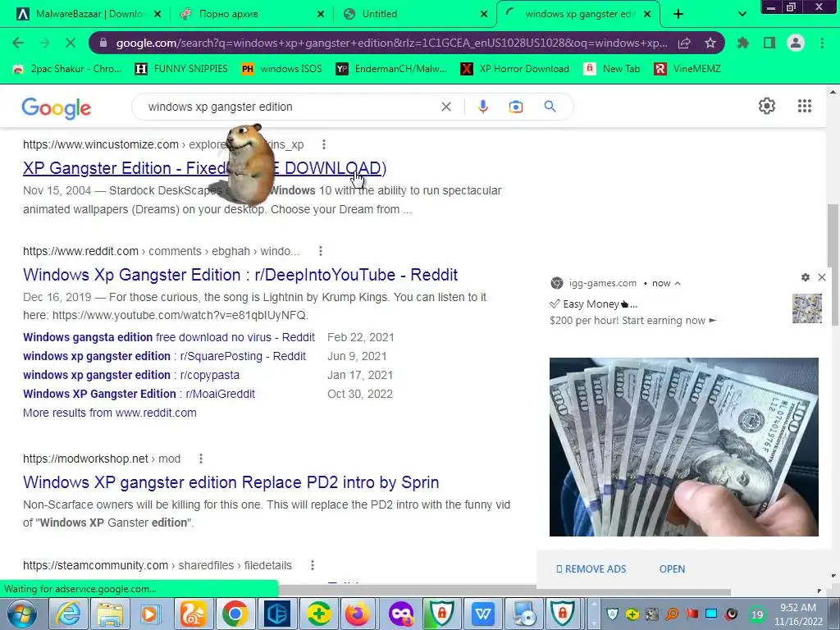The width and height of the screenshot is (840, 630).
Task: Open XP Gangster Edition - Fixed result link
Action: (204, 168)
